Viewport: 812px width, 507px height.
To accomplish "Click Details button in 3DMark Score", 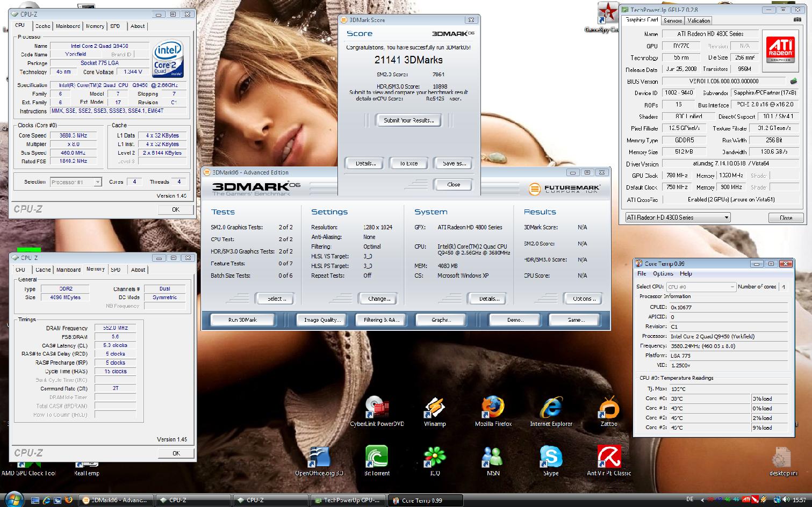I will click(x=365, y=163).
